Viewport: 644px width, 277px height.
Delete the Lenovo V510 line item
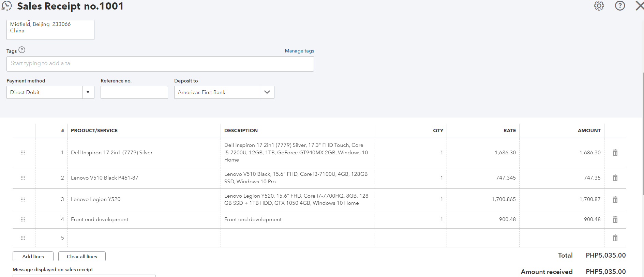(615, 178)
